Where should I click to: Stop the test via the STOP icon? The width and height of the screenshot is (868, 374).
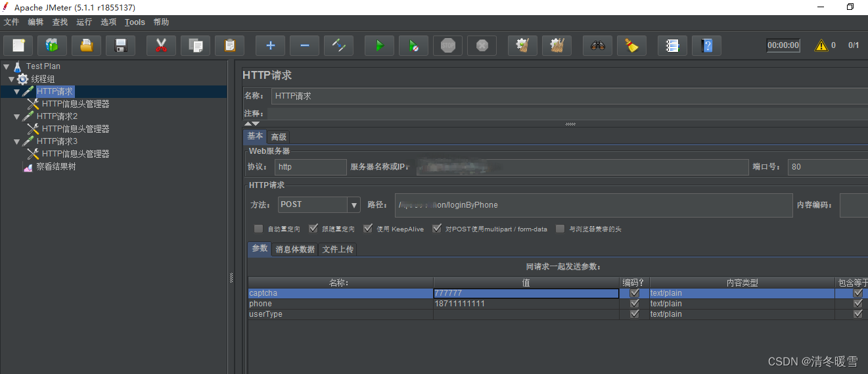pyautogui.click(x=447, y=45)
